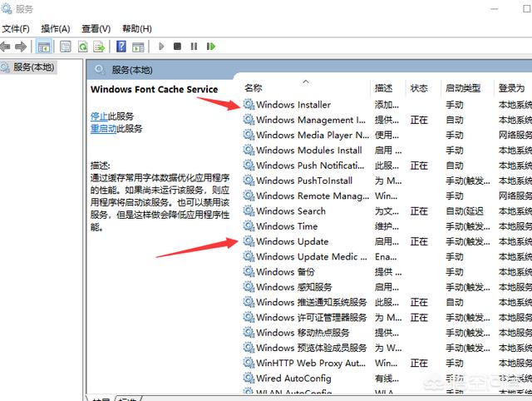This screenshot has height=401, width=532.
Task: Select the Wired AutoConfig service name
Action: [x=293, y=379]
